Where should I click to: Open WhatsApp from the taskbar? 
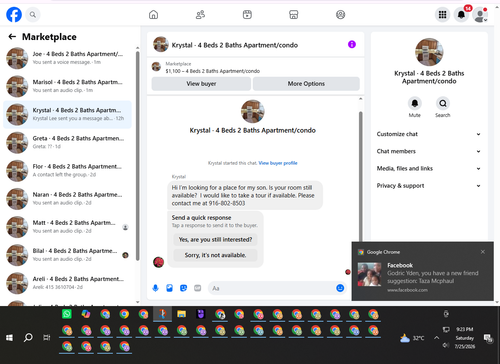pos(67,314)
